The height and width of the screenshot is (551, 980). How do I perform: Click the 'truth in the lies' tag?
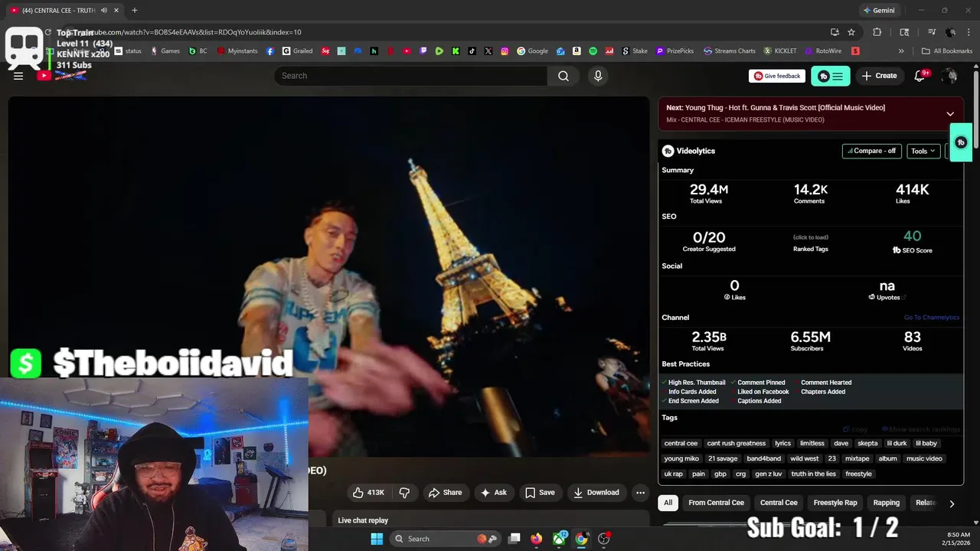pyautogui.click(x=813, y=474)
